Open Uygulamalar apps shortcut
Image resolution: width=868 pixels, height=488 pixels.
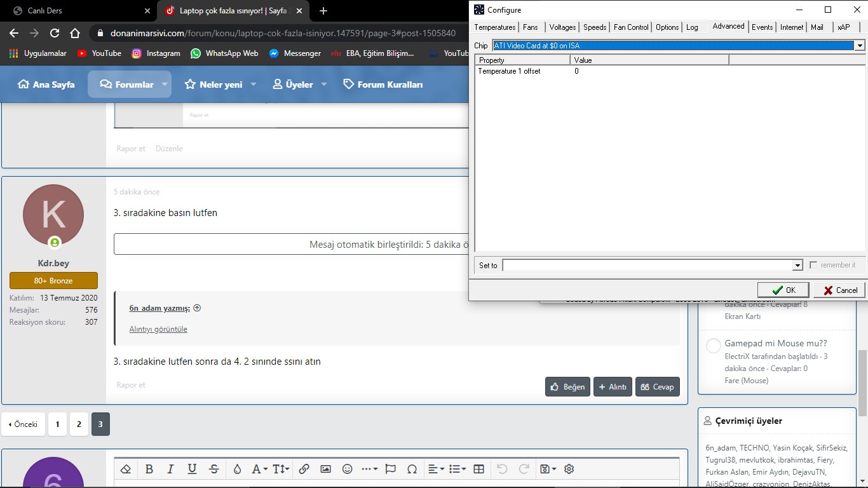click(38, 53)
